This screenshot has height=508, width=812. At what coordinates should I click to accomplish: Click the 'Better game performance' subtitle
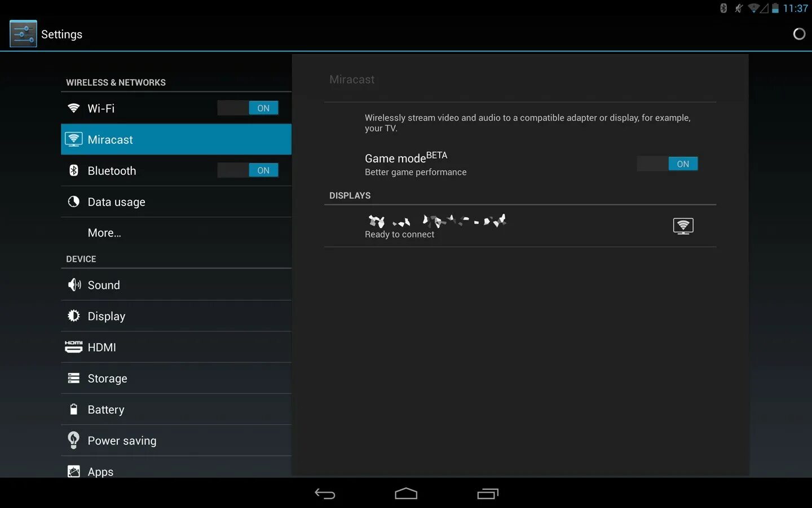click(x=416, y=172)
